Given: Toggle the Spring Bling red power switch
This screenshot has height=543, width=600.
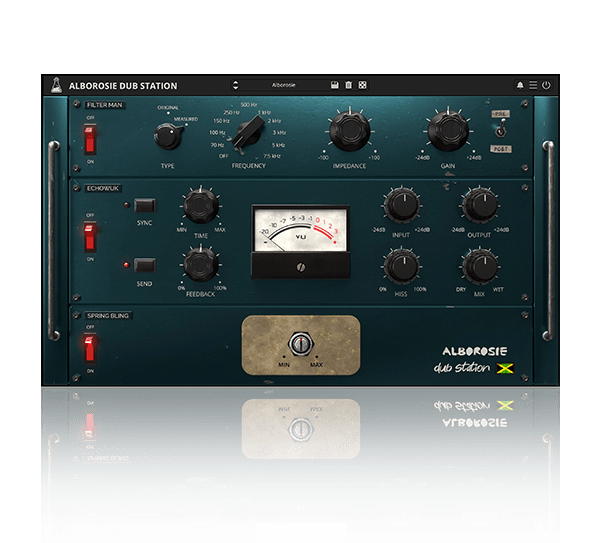Looking at the screenshot, I should click(90, 348).
